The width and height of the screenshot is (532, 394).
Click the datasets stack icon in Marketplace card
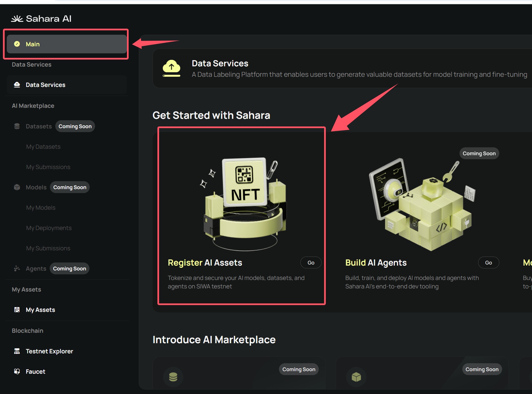click(173, 377)
